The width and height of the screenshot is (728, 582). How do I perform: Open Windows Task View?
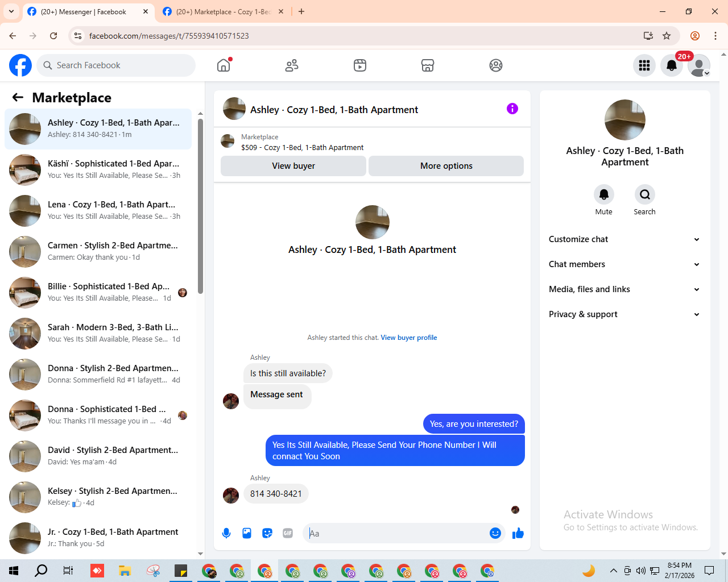[x=68, y=571]
